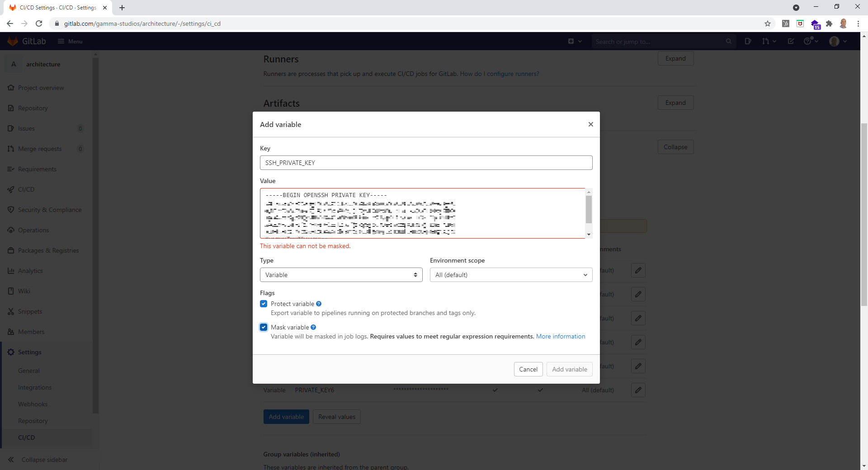Click the value textarea scroll-down arrow
Screen dimensions: 868x470
589,234
